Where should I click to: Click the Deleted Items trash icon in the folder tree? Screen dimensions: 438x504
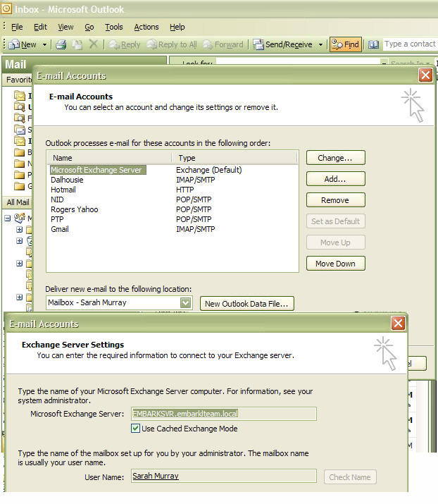coord(30,241)
